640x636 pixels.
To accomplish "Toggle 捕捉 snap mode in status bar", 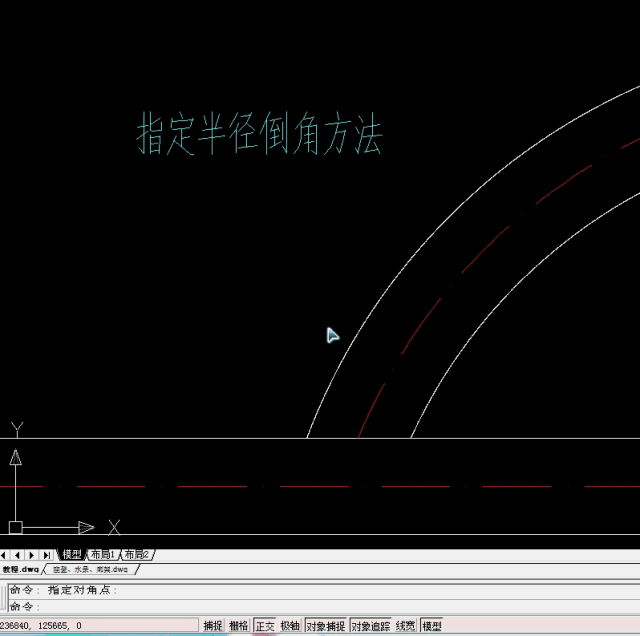I will (213, 625).
